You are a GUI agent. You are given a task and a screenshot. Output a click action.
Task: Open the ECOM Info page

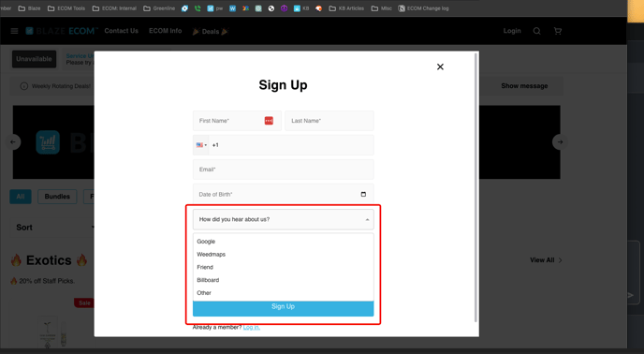tap(165, 31)
